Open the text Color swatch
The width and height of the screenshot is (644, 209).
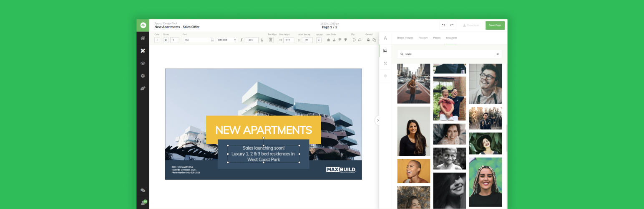point(157,40)
